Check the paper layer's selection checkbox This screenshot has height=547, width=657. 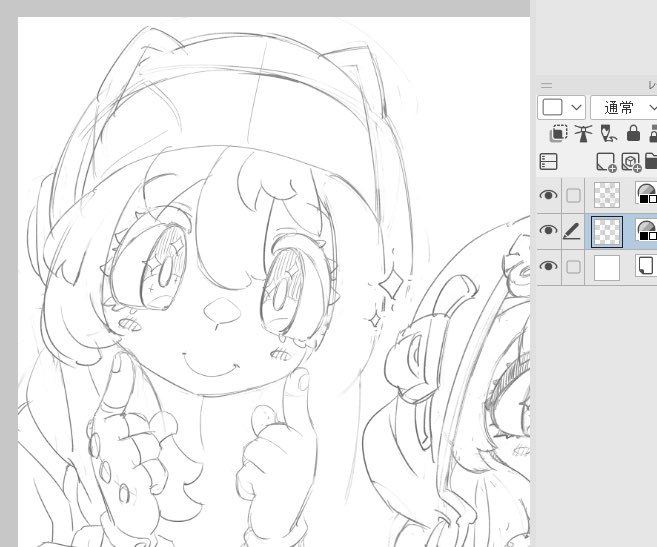click(573, 267)
